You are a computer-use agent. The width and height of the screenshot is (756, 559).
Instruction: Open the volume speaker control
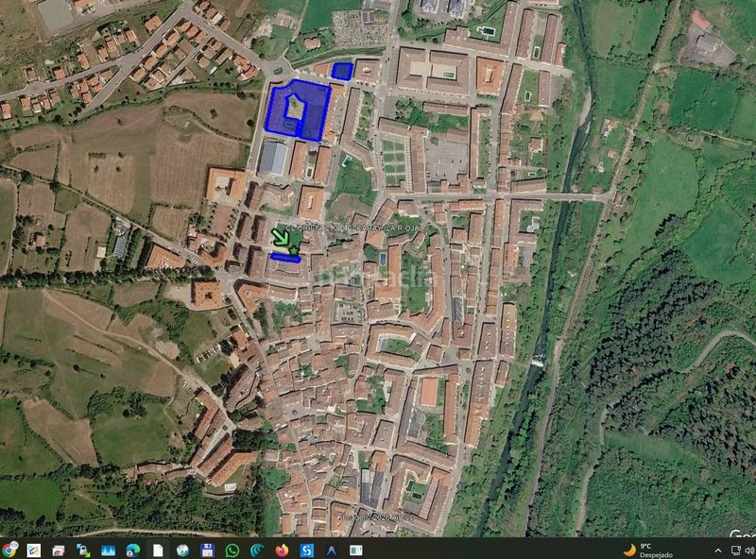coord(750,550)
